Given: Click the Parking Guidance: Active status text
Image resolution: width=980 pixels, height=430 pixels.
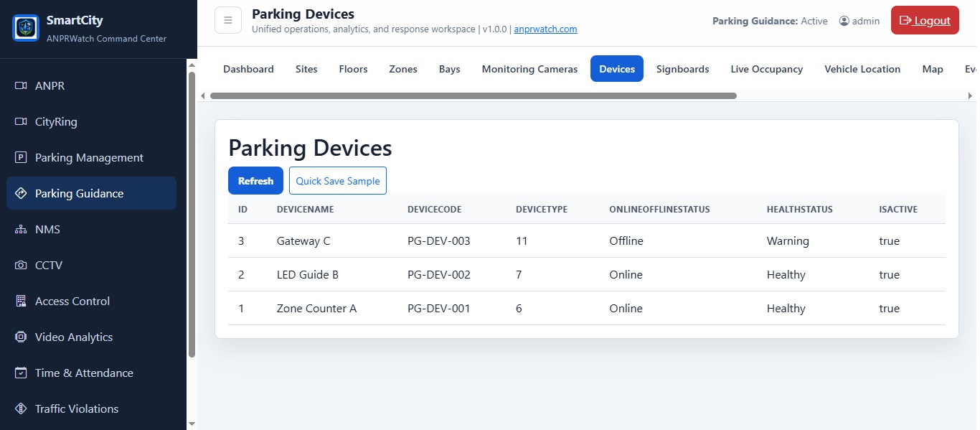Looking at the screenshot, I should [x=770, y=21].
